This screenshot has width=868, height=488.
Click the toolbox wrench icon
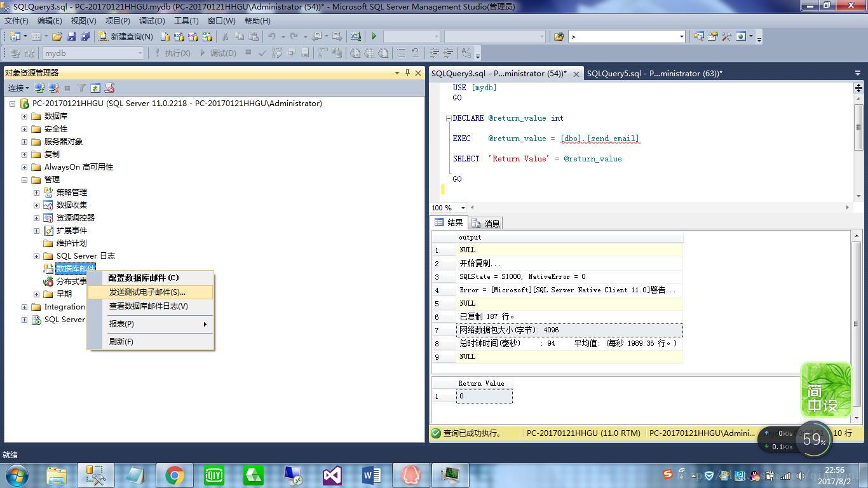(x=726, y=36)
